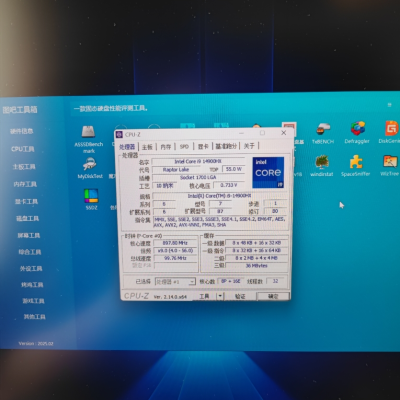Click the 图吧工具箱 title text
The height and width of the screenshot is (400, 400).
click(x=20, y=110)
